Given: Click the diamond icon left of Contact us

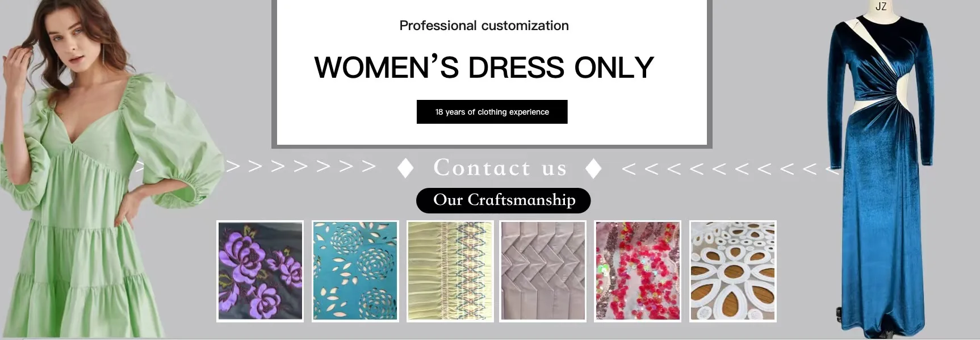Looking at the screenshot, I should (x=405, y=169).
